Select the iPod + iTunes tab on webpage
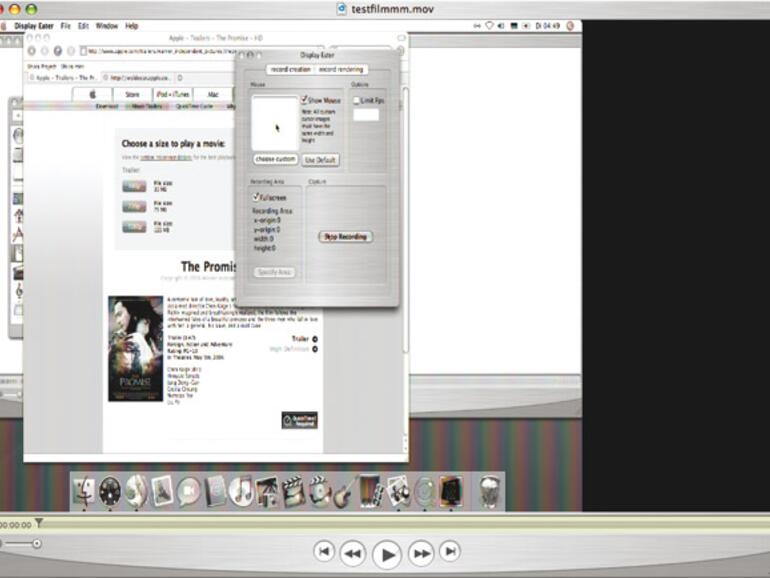Image resolution: width=770 pixels, height=578 pixels. pyautogui.click(x=172, y=94)
